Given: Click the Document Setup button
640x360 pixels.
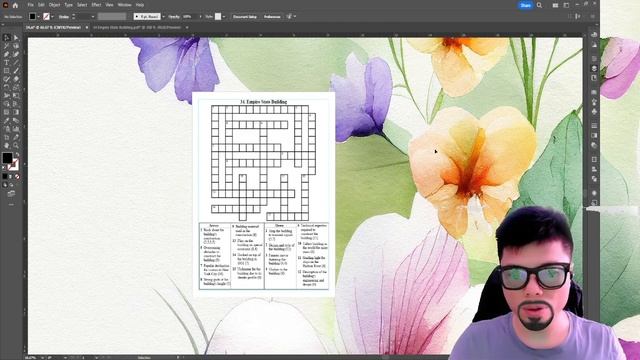Looking at the screenshot, I should (245, 17).
